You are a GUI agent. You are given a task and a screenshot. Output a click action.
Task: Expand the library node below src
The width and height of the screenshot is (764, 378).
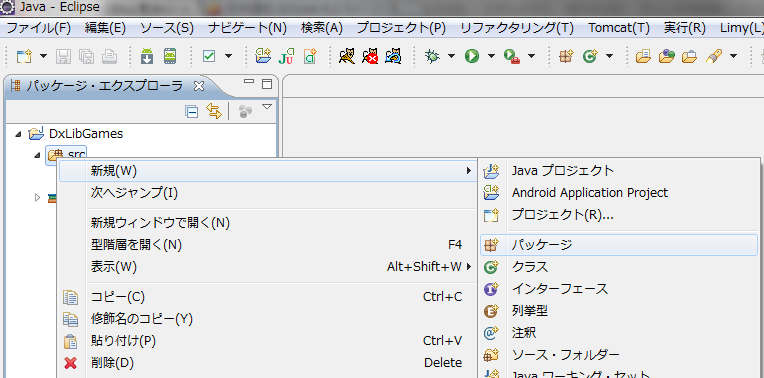[x=38, y=198]
